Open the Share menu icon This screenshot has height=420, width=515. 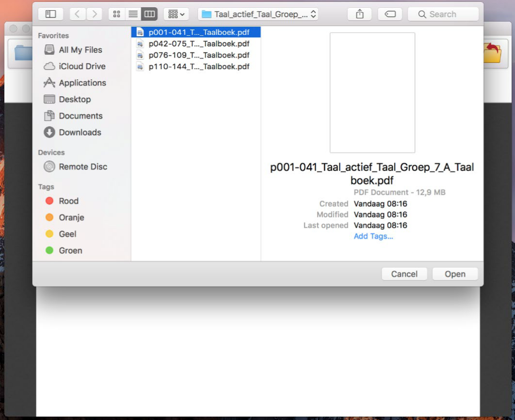click(359, 14)
